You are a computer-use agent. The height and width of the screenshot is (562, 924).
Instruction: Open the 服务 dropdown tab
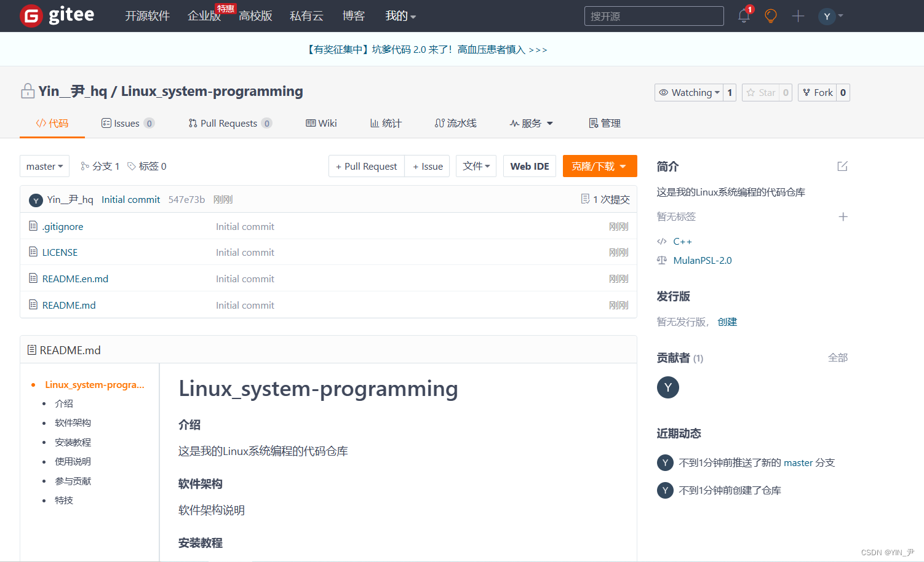(x=532, y=124)
